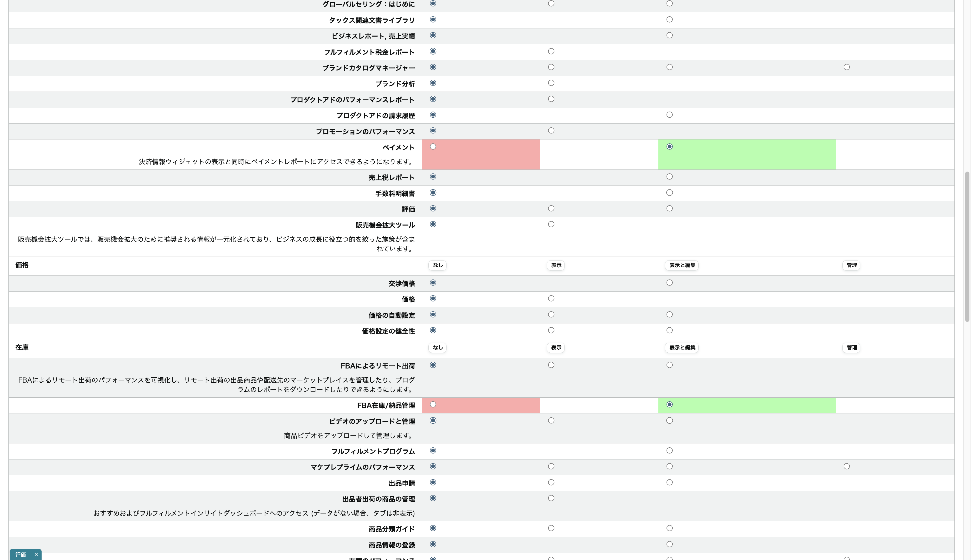
Task: Select 表示 for 出品者出荷の商品の管理
Action: tap(551, 498)
